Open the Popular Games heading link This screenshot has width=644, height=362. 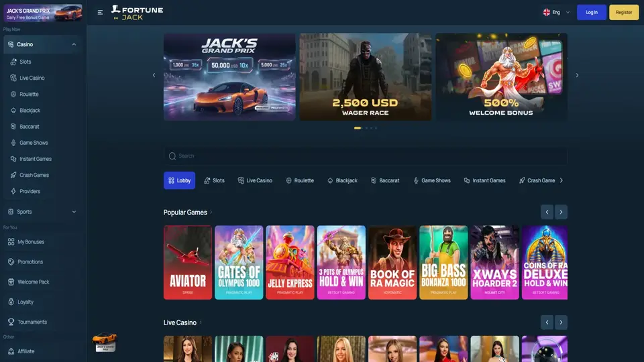click(188, 213)
